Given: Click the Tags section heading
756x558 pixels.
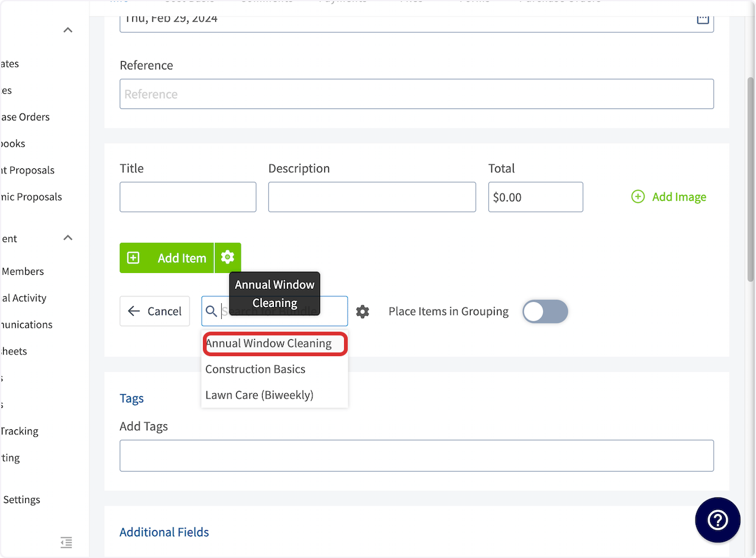Looking at the screenshot, I should coord(132,398).
